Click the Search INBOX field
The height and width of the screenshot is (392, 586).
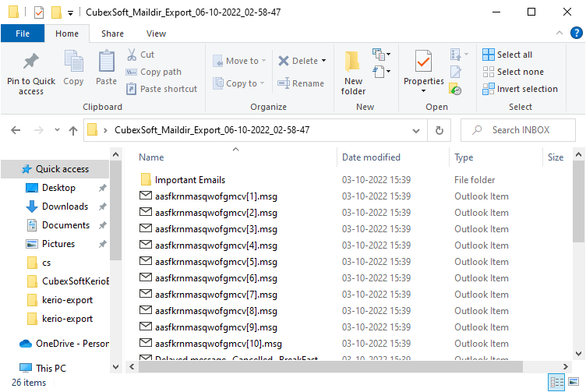[518, 130]
